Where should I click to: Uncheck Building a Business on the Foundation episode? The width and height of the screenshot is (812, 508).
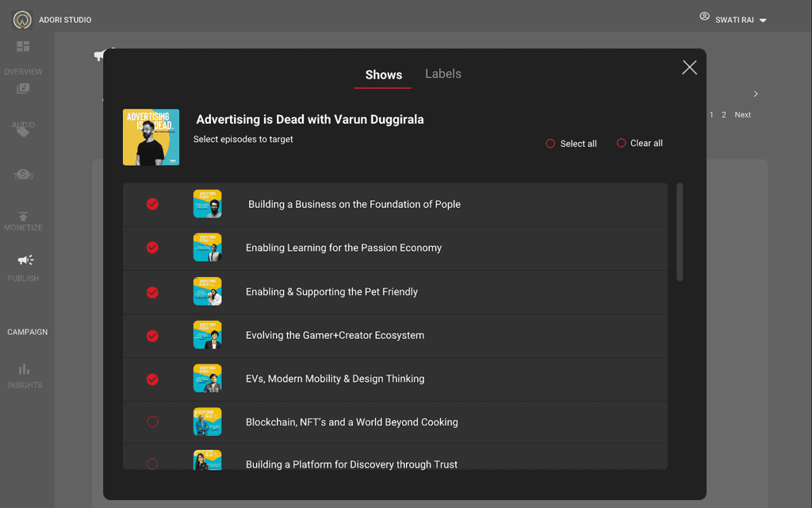tap(152, 204)
